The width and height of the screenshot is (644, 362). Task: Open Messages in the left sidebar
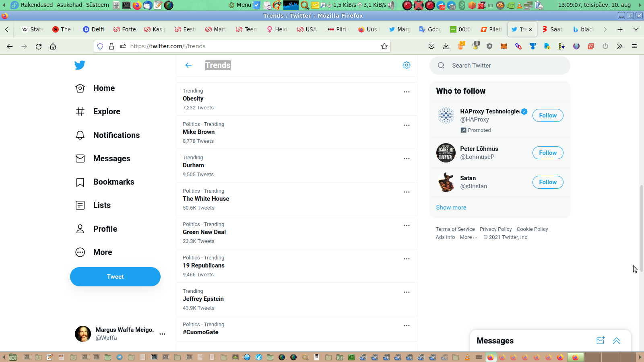click(x=103, y=158)
